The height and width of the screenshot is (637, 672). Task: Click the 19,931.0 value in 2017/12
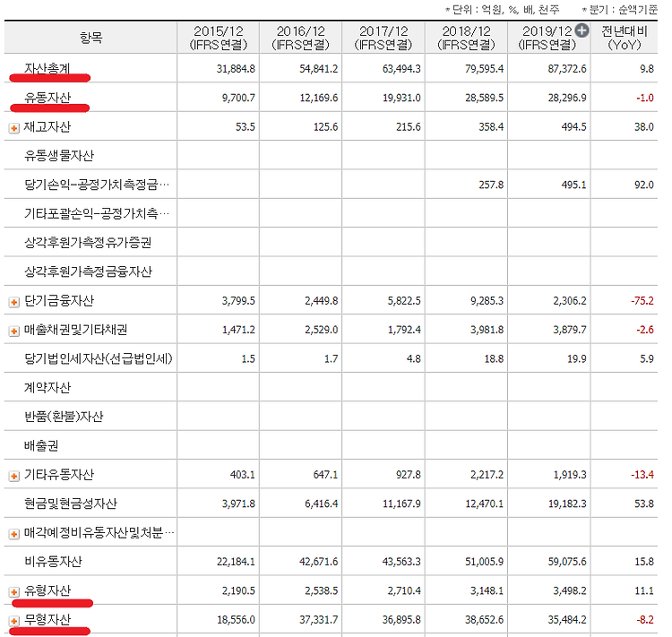(401, 99)
